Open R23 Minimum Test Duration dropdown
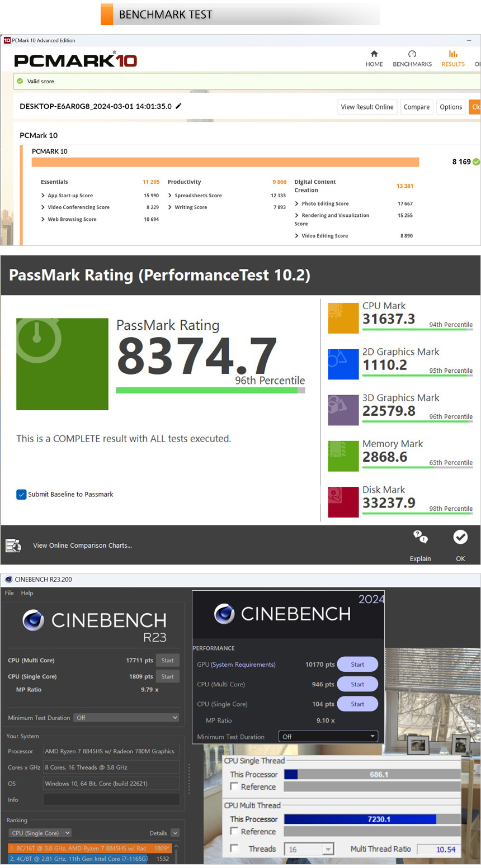The width and height of the screenshot is (481, 868). (x=126, y=718)
